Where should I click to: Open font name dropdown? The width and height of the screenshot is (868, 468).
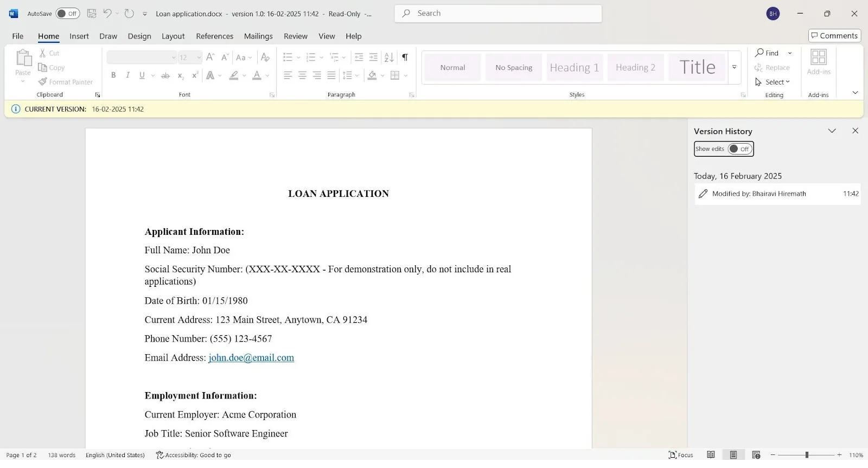(174, 57)
